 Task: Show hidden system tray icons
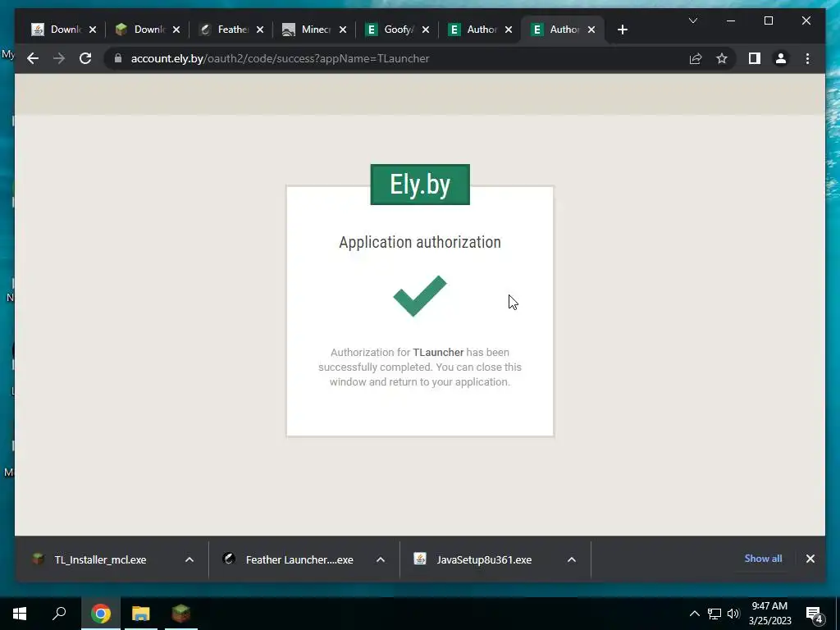[x=694, y=614]
